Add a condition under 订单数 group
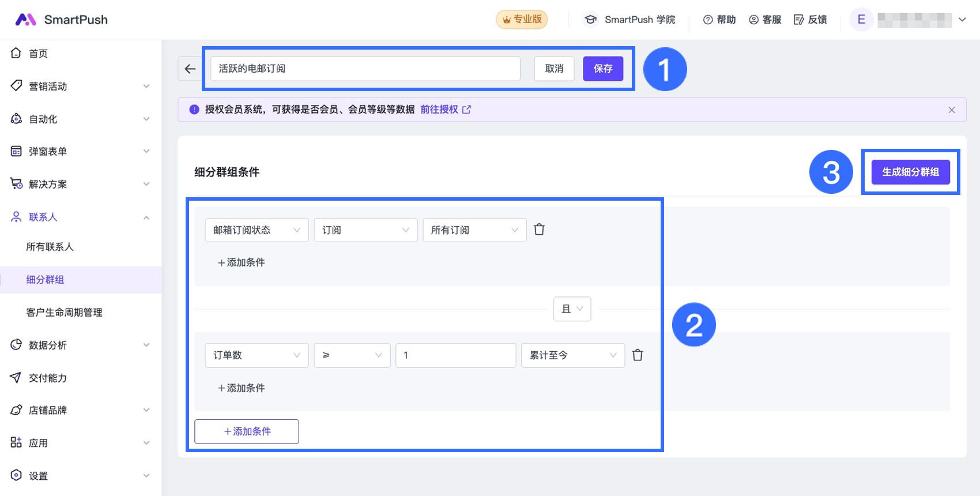 (x=241, y=388)
